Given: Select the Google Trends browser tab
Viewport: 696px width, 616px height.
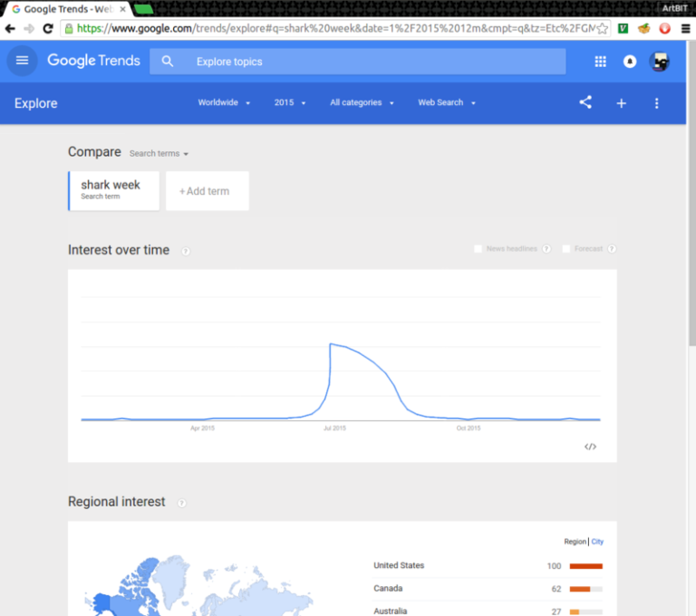Looking at the screenshot, I should pyautogui.click(x=63, y=9).
